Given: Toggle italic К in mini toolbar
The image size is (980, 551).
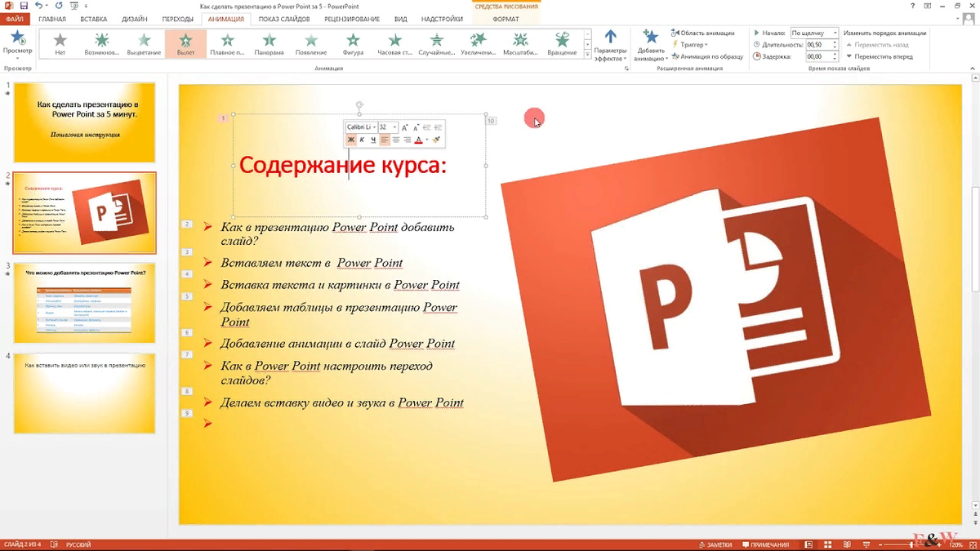Looking at the screenshot, I should coord(363,140).
